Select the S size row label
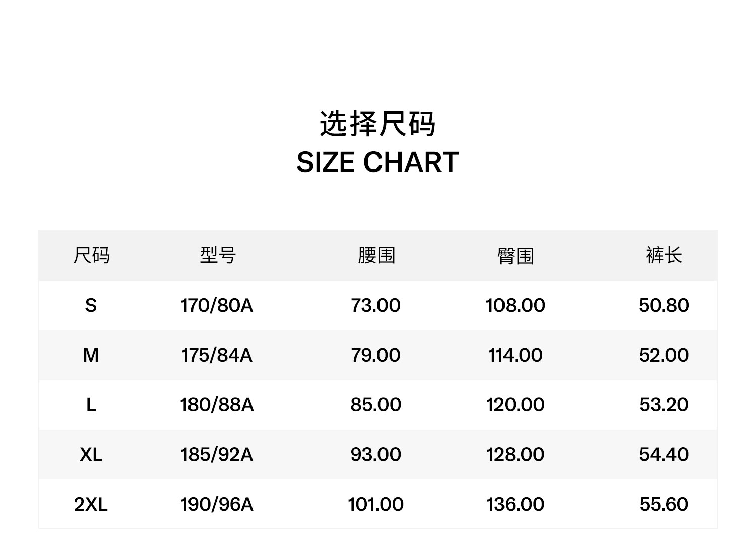This screenshot has height=549, width=756. pos(91,305)
